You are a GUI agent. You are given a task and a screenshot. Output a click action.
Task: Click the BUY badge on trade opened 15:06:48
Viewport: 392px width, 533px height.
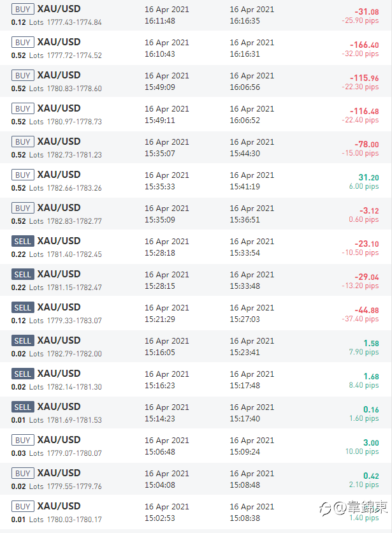coord(23,440)
